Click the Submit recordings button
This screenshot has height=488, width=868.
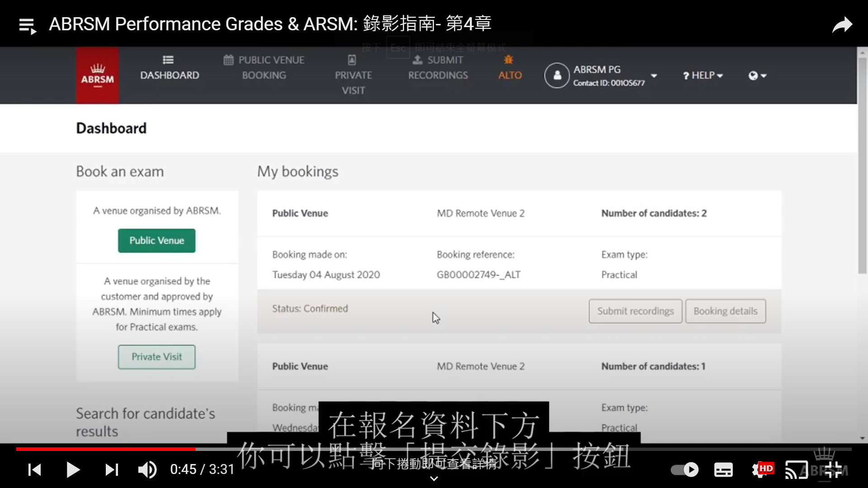tap(635, 311)
